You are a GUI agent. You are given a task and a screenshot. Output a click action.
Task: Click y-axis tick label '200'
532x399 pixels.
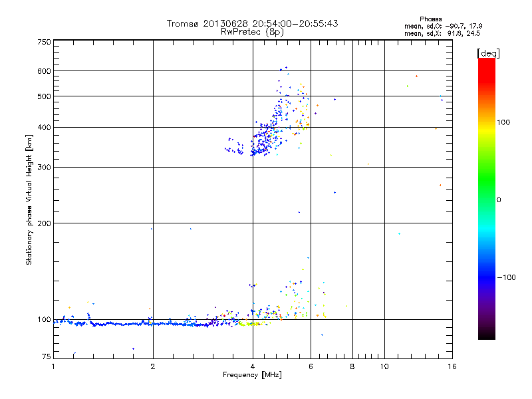tap(44, 223)
